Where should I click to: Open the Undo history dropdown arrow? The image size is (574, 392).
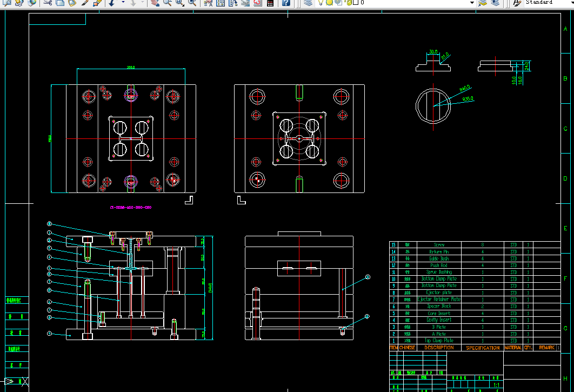click(123, 3)
